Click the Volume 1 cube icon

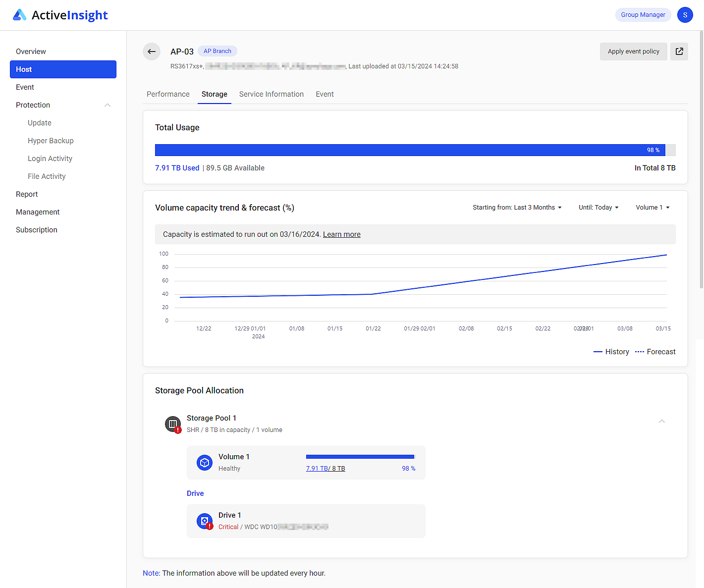point(204,462)
